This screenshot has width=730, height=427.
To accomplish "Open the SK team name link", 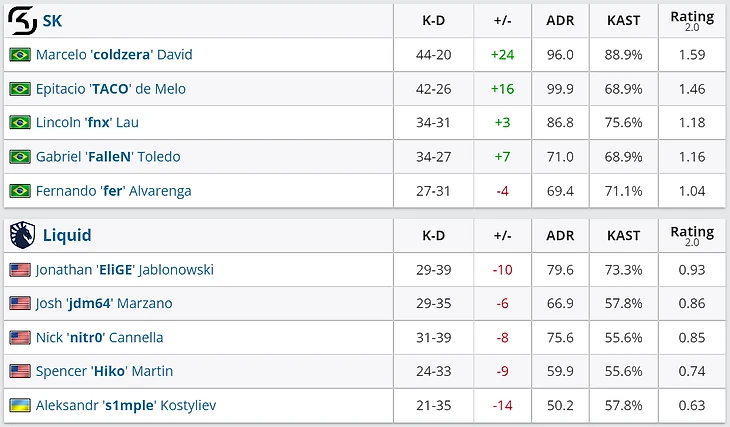I will click(52, 20).
